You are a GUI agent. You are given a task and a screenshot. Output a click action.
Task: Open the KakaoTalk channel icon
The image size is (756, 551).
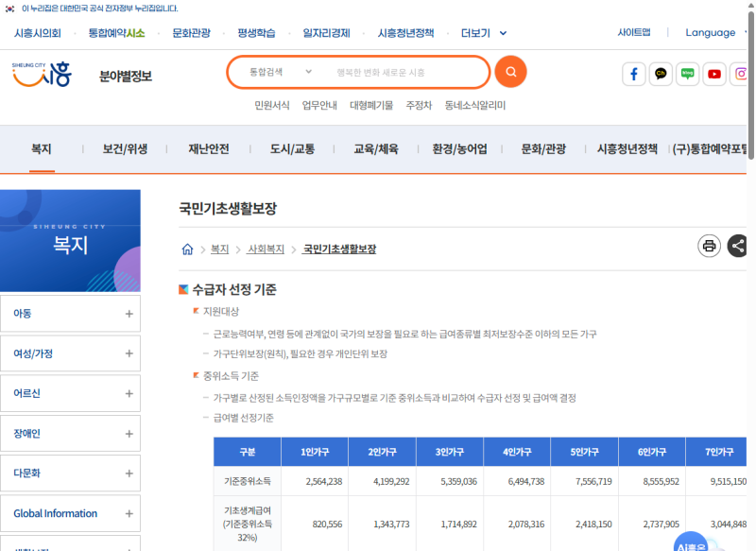(661, 75)
